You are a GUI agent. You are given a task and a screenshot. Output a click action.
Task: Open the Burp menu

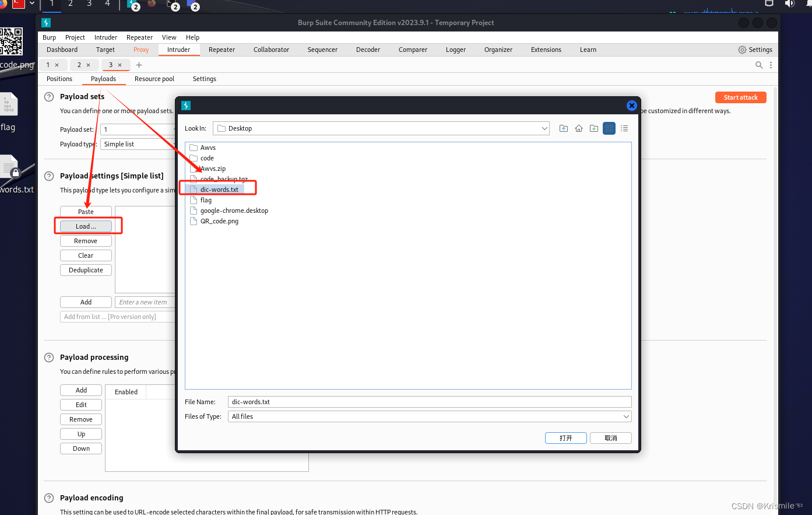[50, 37]
